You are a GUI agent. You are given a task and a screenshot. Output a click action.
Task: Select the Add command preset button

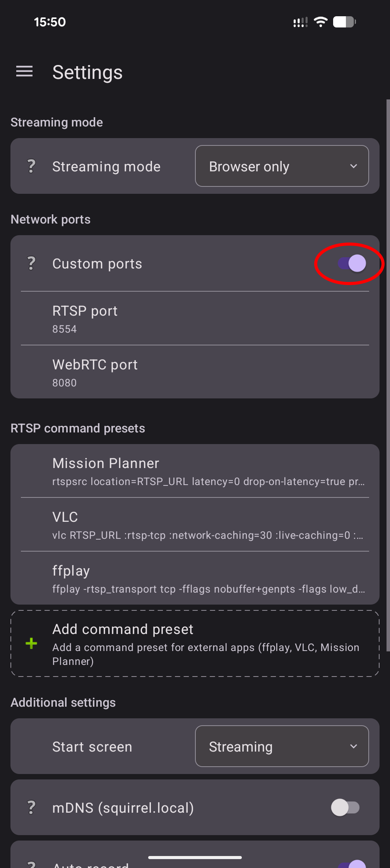[x=195, y=643]
